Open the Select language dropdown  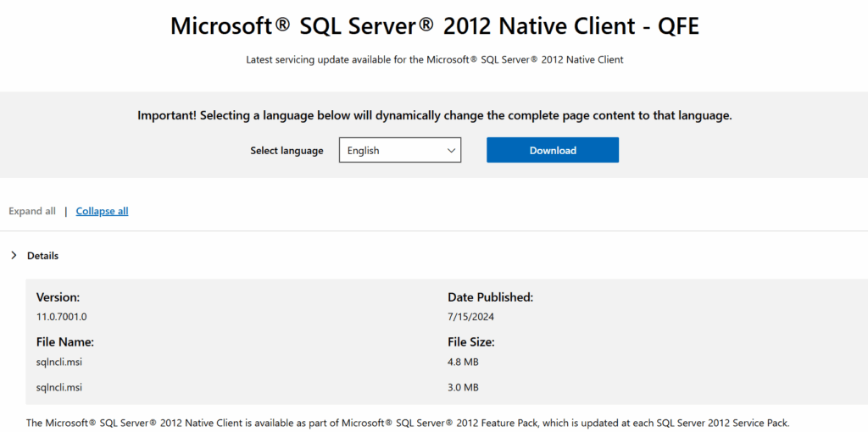click(400, 150)
